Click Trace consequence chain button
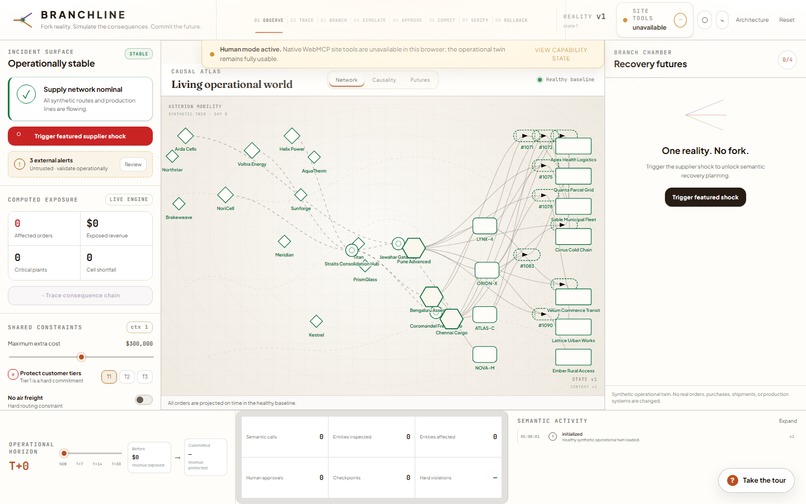Screen dimensions: 806x504 pyautogui.click(x=80, y=296)
